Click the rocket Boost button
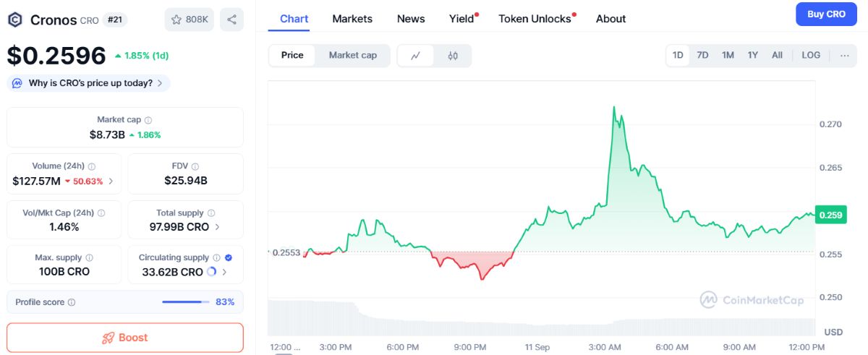Viewport: 868px width, 355px height. coord(125,338)
